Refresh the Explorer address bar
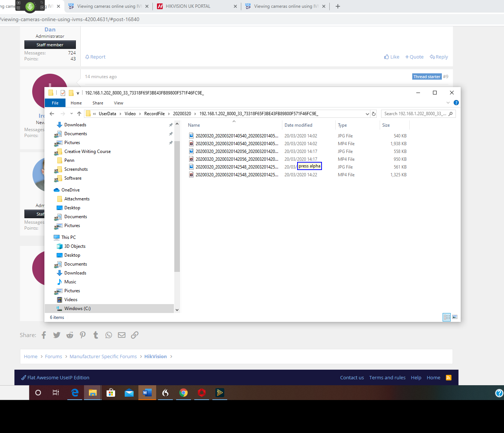Viewport: 504px width, 433px height. coord(374,114)
